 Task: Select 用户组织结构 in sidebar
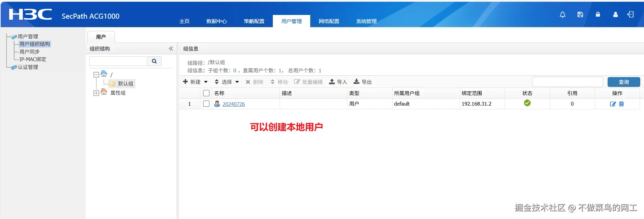35,44
